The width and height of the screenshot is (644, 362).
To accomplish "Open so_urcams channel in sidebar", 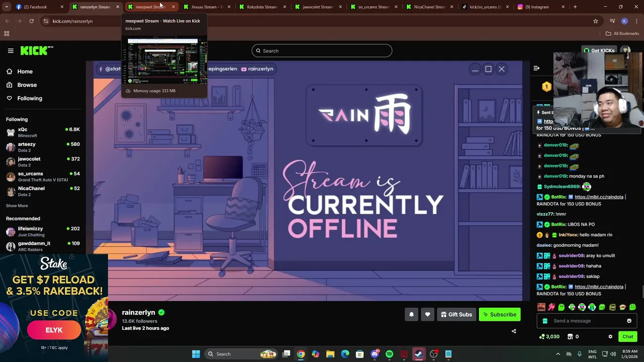I will pyautogui.click(x=43, y=176).
